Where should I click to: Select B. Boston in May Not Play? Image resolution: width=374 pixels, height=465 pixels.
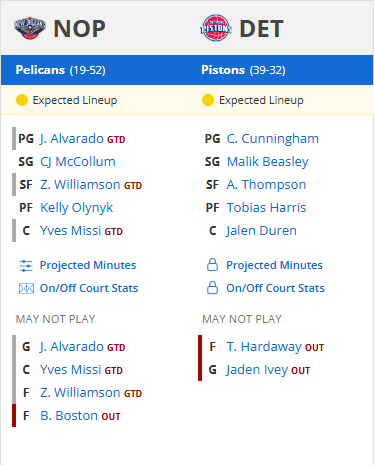(69, 416)
